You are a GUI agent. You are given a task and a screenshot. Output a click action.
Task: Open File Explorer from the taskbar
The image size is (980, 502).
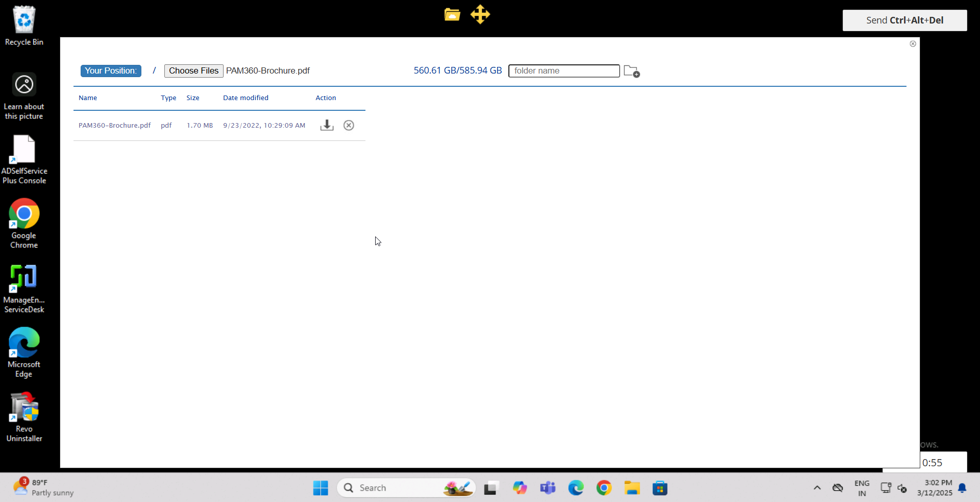coord(632,488)
